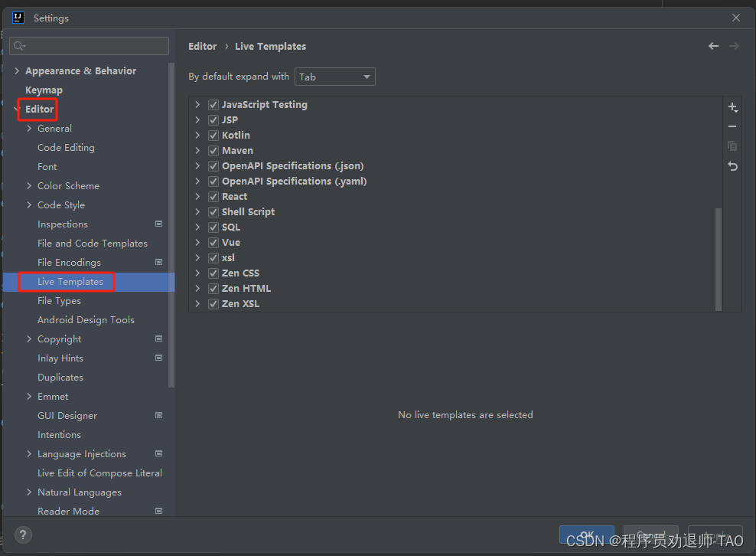Screen dimensions: 756x556
Task: Click the settings tree vertical scrollbar
Action: [171, 224]
